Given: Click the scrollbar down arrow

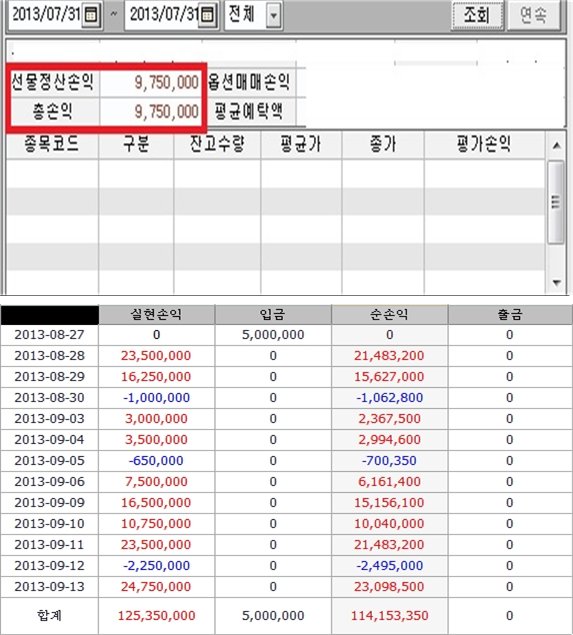Looking at the screenshot, I should click(x=557, y=282).
